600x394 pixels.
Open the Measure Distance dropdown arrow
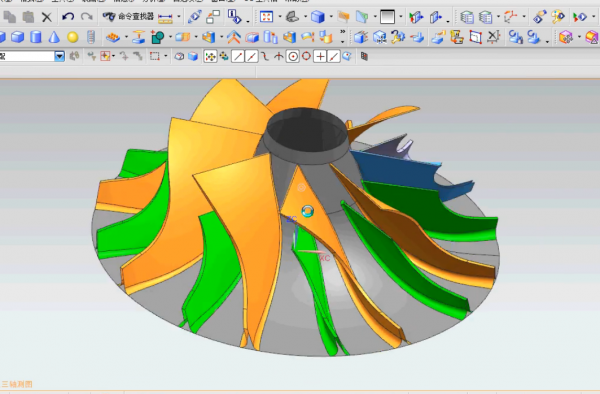point(179,17)
